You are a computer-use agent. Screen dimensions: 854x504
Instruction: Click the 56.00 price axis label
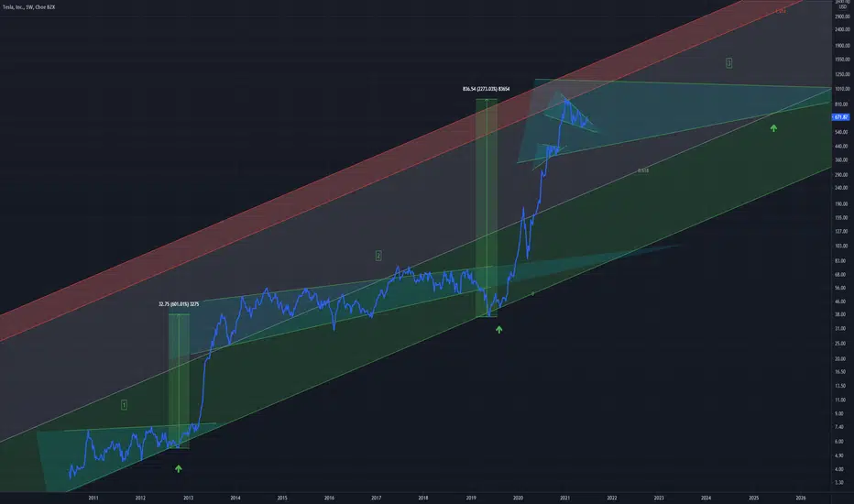pos(840,289)
